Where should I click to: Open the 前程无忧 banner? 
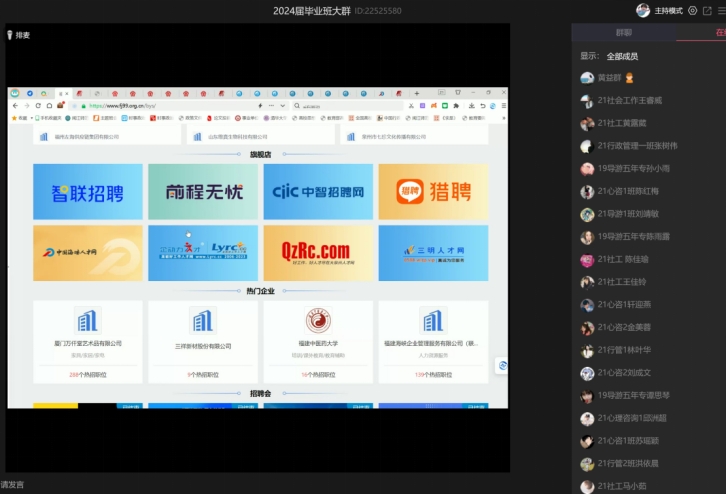[203, 191]
